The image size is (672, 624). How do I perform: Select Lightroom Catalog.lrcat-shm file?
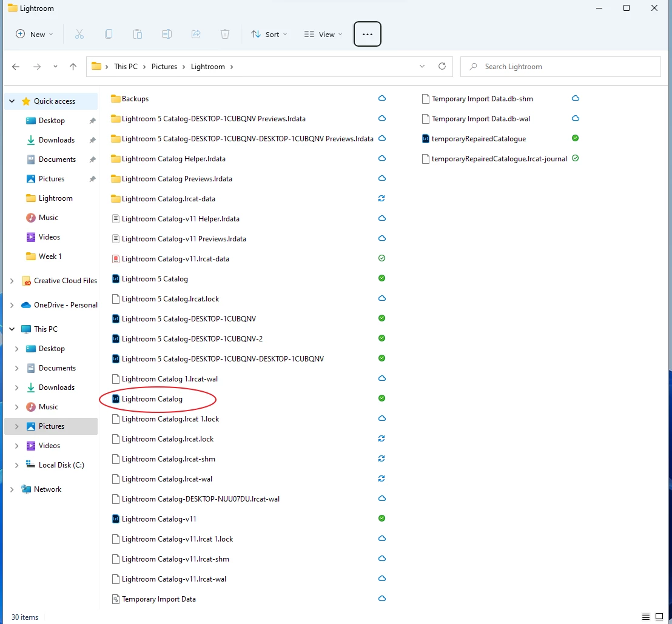tap(169, 459)
